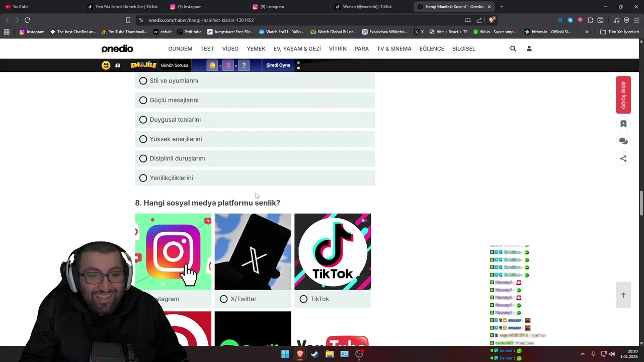Open Windows Start button
Viewport: 644px width, 362px height.
click(285, 354)
